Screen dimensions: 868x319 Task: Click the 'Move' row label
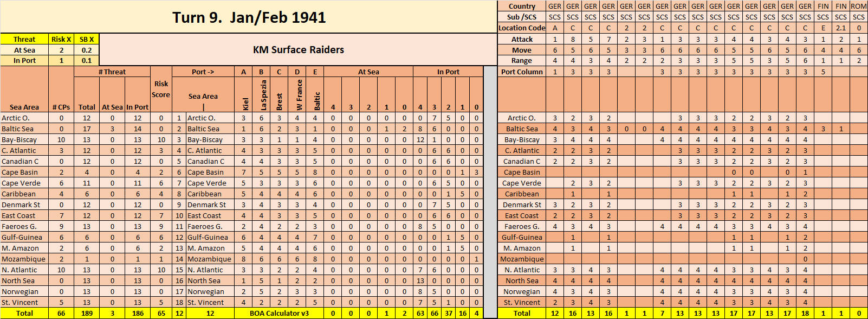click(x=522, y=50)
